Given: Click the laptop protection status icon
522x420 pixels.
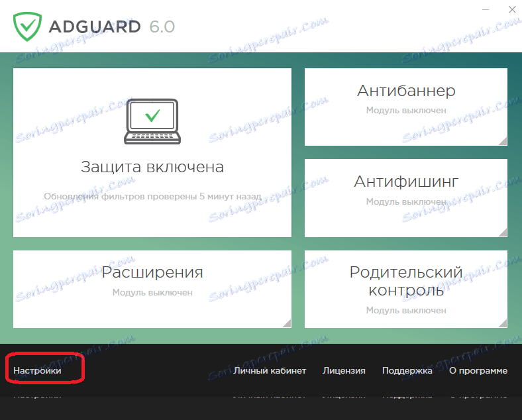Looking at the screenshot, I should coord(152,121).
